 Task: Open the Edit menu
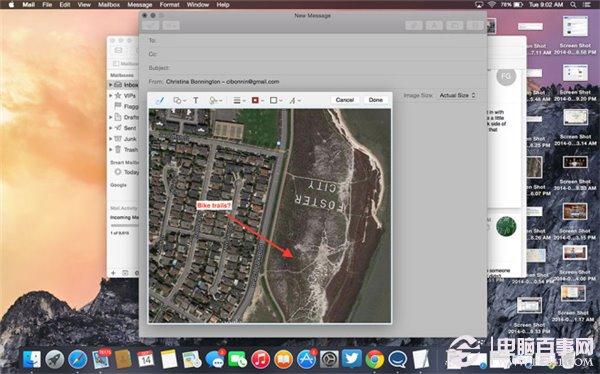(65, 5)
